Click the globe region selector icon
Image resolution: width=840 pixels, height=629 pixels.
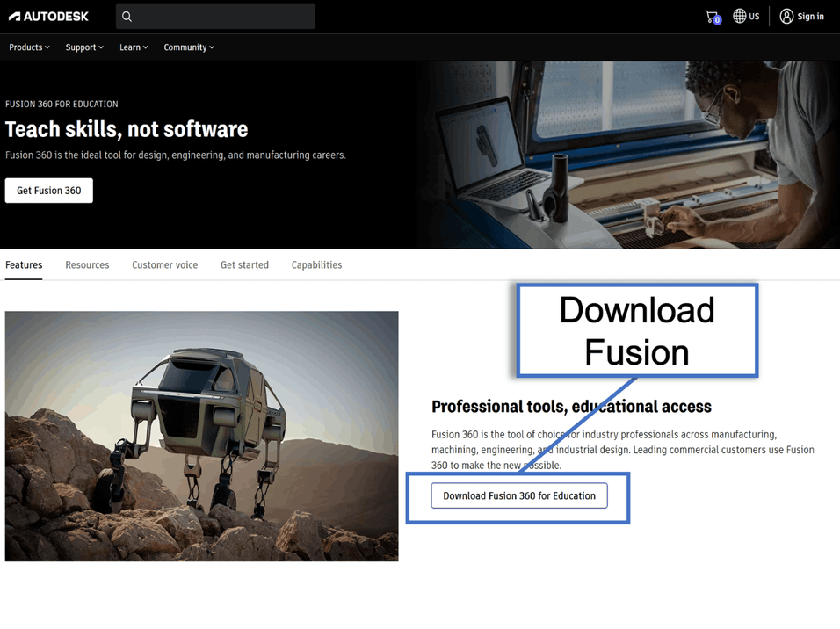740,16
